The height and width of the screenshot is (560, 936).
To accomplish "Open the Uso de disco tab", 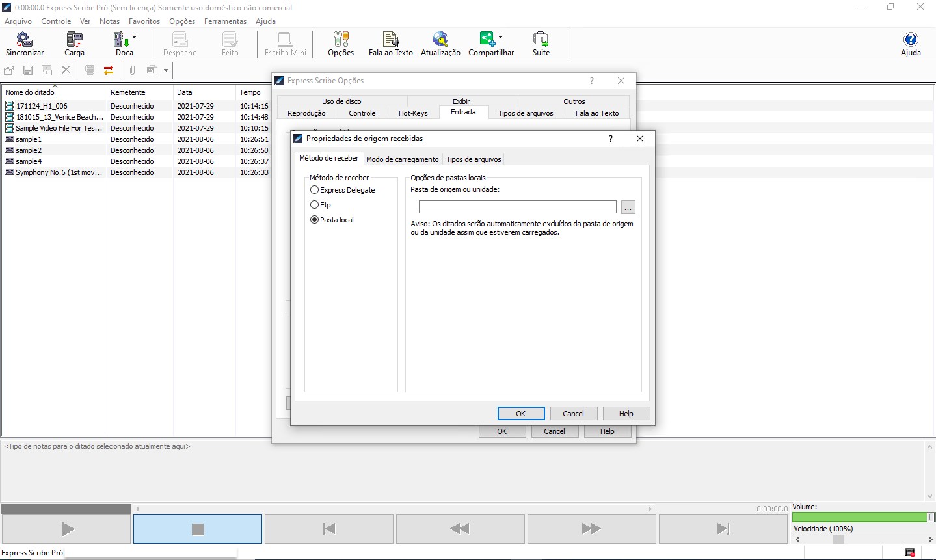I will pos(341,101).
